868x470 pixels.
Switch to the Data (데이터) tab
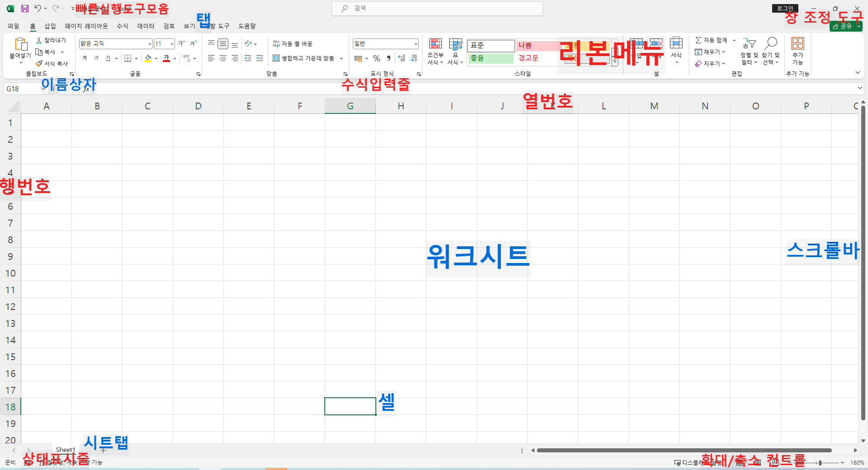tap(146, 26)
